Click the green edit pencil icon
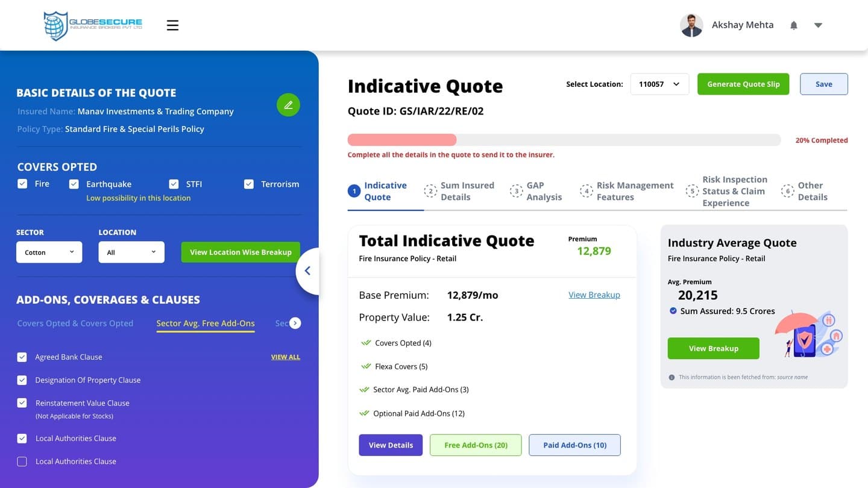 288,105
